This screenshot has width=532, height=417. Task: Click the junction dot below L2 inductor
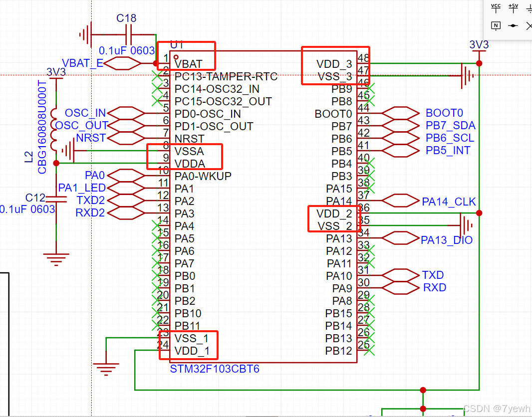[56, 164]
